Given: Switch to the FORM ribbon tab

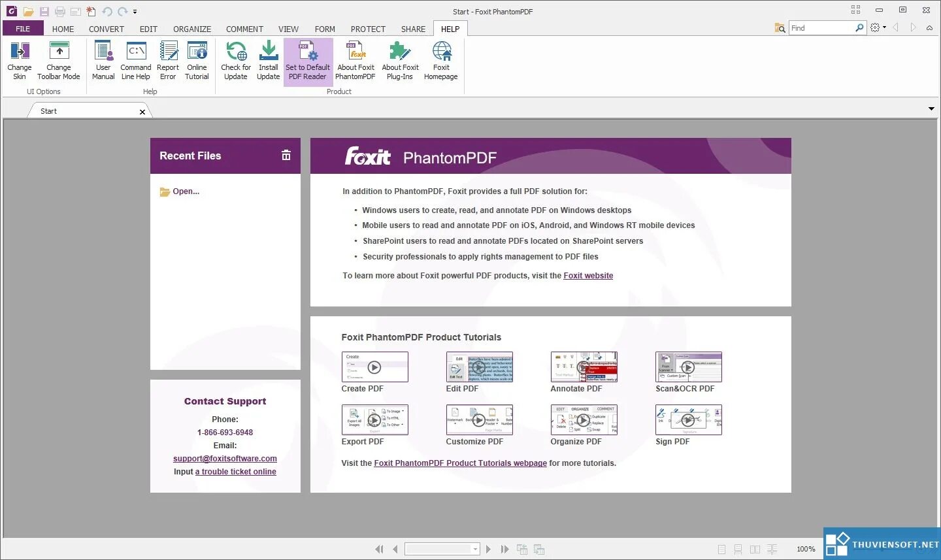Looking at the screenshot, I should pos(325,29).
